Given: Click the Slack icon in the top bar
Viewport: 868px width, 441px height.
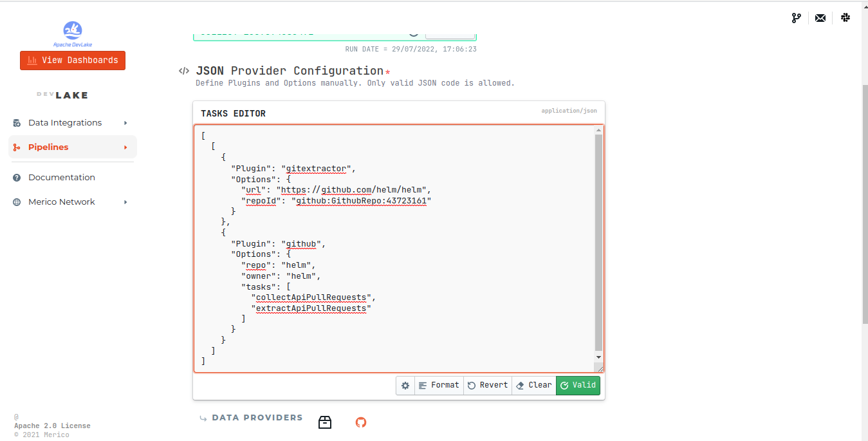Looking at the screenshot, I should [x=845, y=17].
